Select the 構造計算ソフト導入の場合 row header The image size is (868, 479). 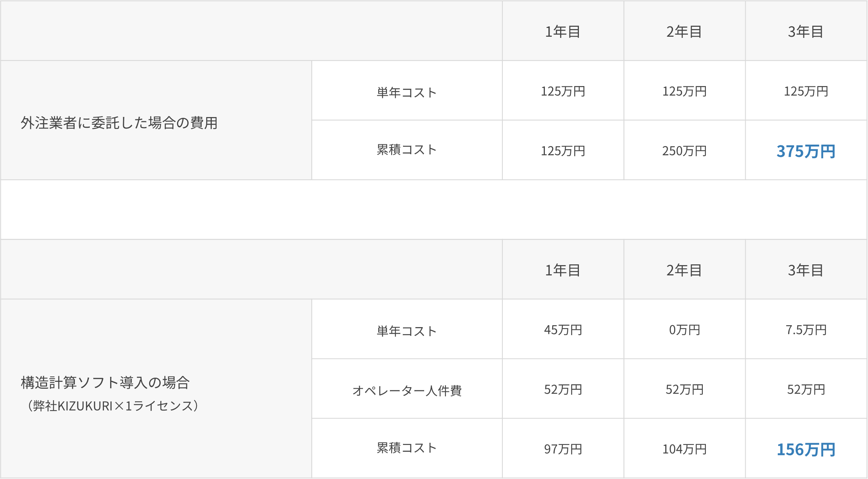click(x=105, y=382)
